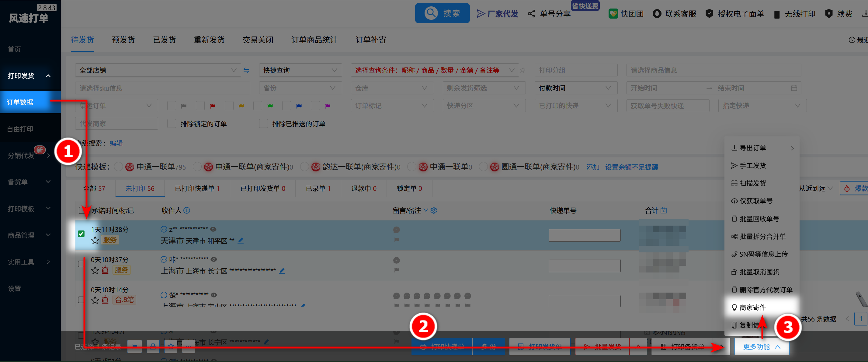Screen dimensions: 868x362
Task: Click the store swap arrows icon
Action: click(x=246, y=70)
